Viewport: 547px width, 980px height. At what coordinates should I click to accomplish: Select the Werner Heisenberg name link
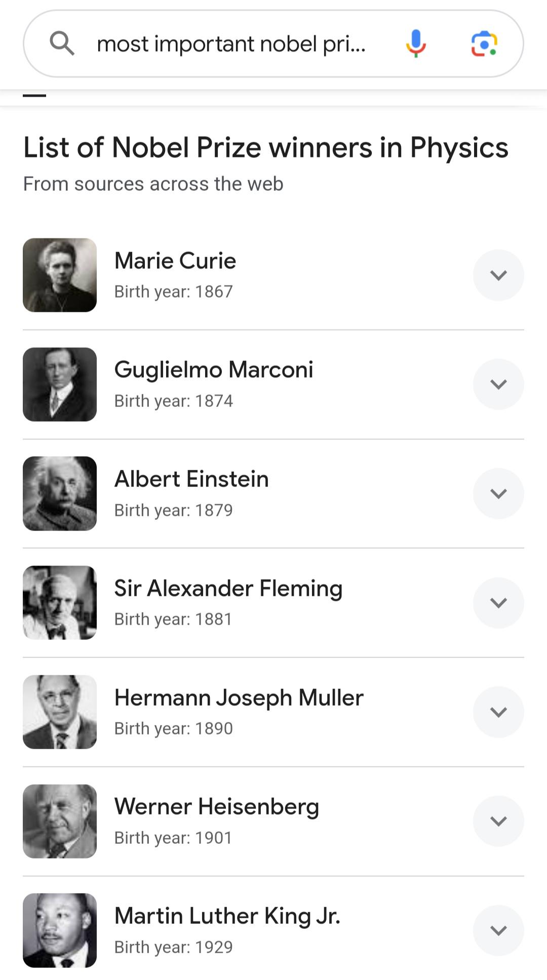(x=217, y=806)
